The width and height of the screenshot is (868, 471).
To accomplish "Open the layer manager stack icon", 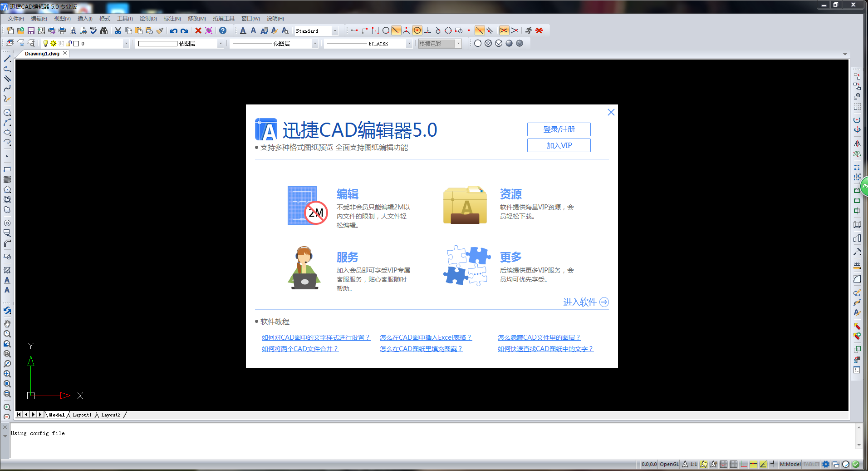I will click(x=10, y=43).
